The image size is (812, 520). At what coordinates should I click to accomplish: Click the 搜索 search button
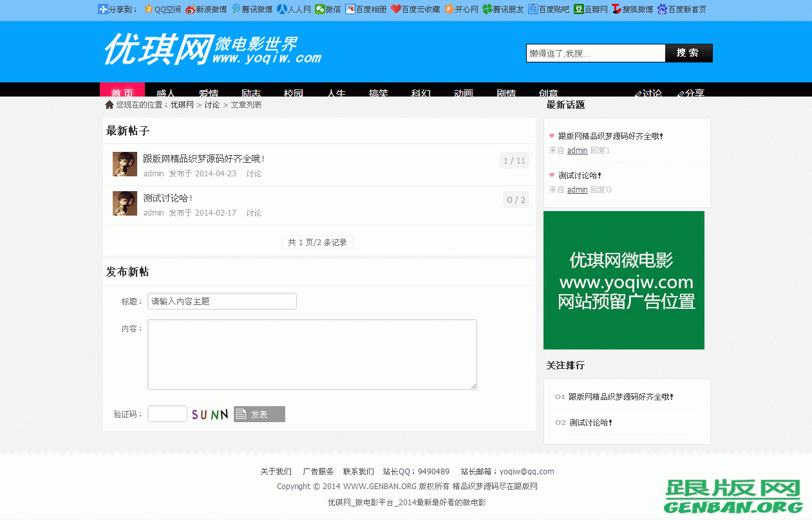(x=688, y=53)
